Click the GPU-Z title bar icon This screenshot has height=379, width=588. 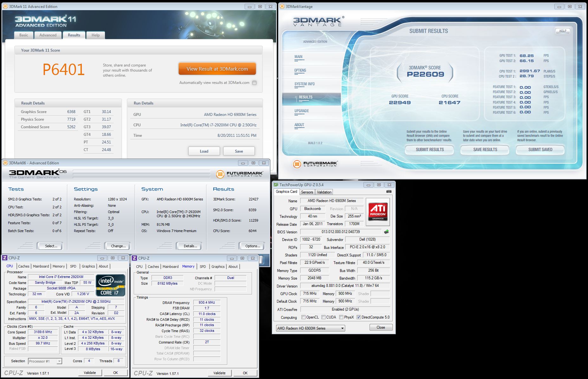(x=276, y=185)
